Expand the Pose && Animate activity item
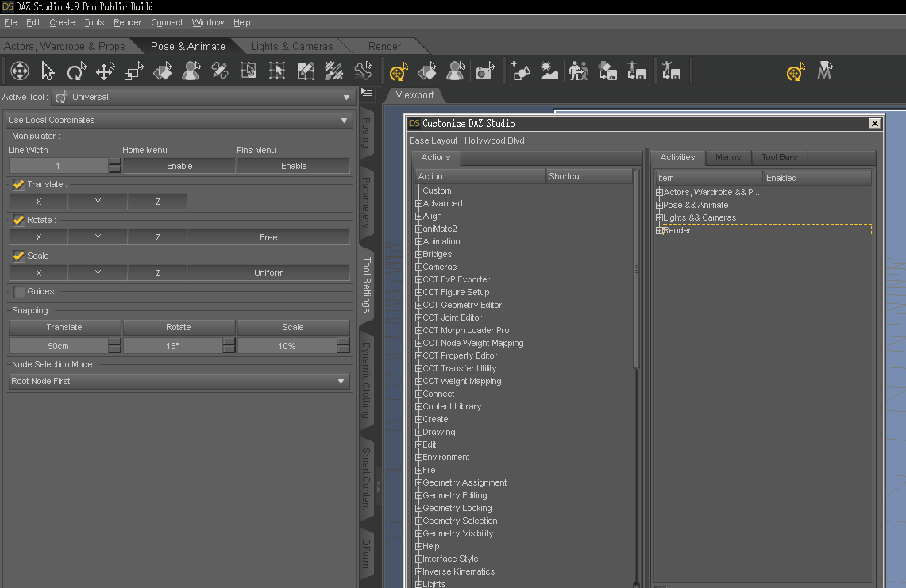 pos(660,206)
